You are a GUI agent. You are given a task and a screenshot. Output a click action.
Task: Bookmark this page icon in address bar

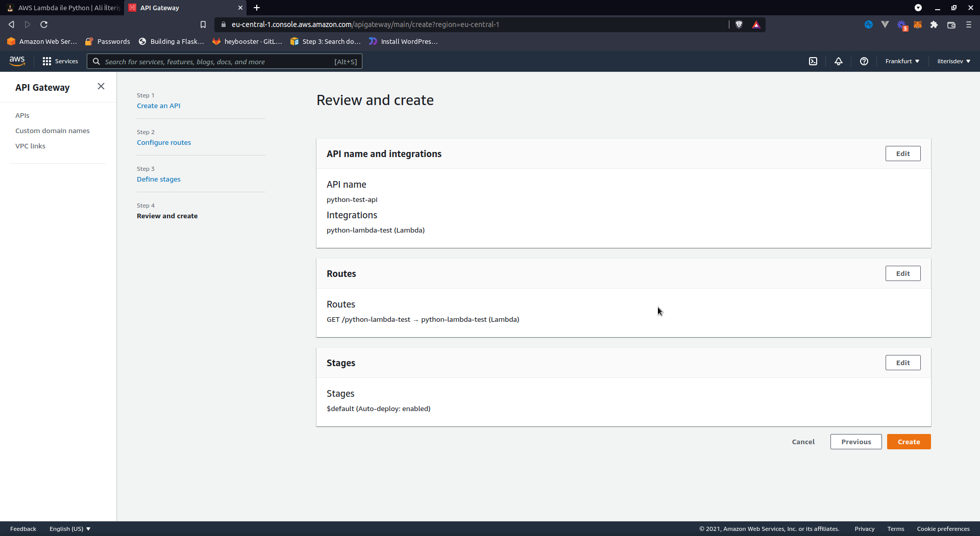tap(203, 24)
